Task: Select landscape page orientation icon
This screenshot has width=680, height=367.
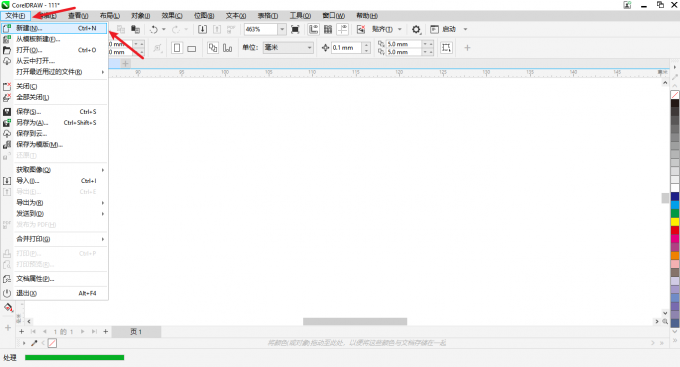Action: point(192,49)
